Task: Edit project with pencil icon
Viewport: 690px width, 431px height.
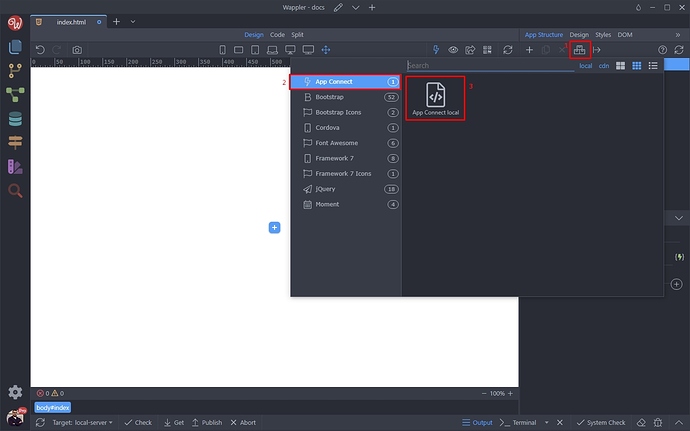Action: (x=338, y=7)
